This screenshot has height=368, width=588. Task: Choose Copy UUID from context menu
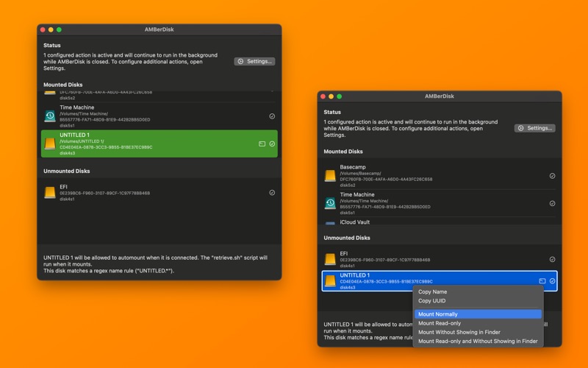tap(478, 301)
